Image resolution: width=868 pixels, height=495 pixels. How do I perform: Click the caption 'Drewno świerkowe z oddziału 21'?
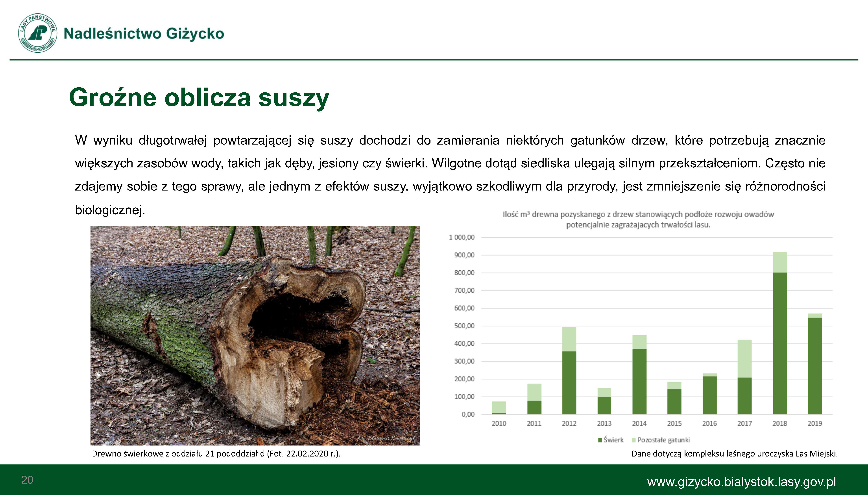216,453
